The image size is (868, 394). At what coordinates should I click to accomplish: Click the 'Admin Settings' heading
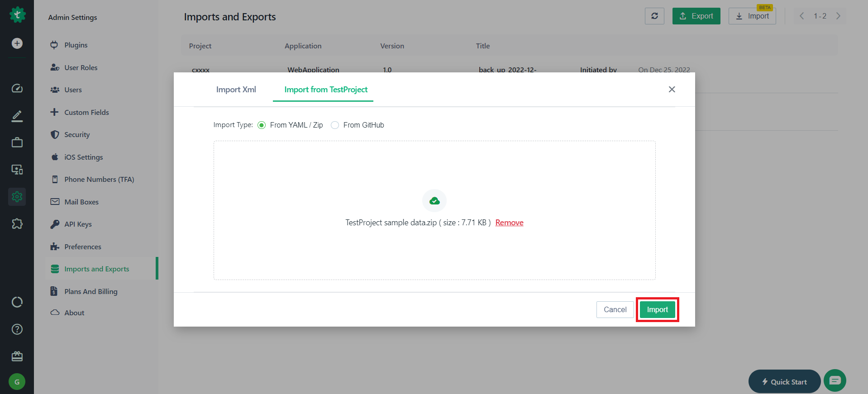(72, 17)
